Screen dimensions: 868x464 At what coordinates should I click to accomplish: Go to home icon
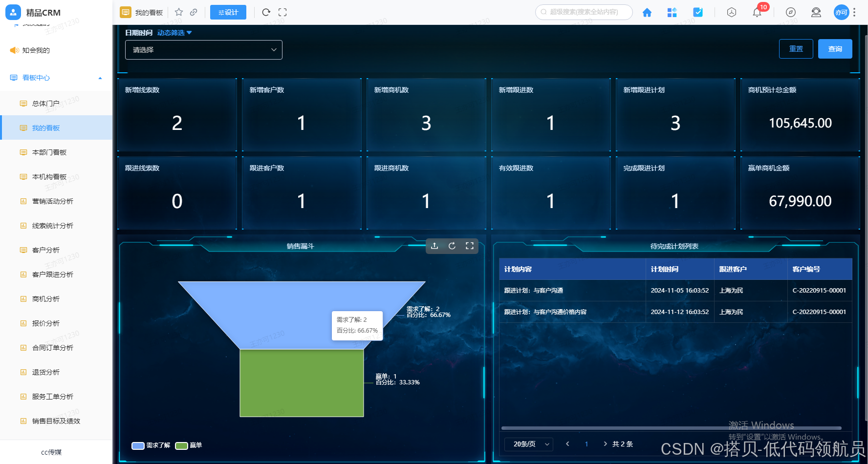(647, 12)
